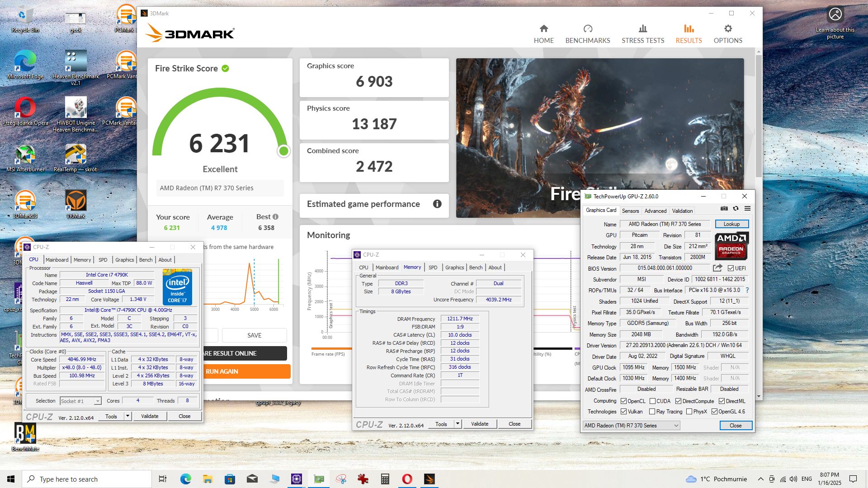
Task: Toggle Ray Tracing checkbox in GPU-Z
Action: coord(652,411)
